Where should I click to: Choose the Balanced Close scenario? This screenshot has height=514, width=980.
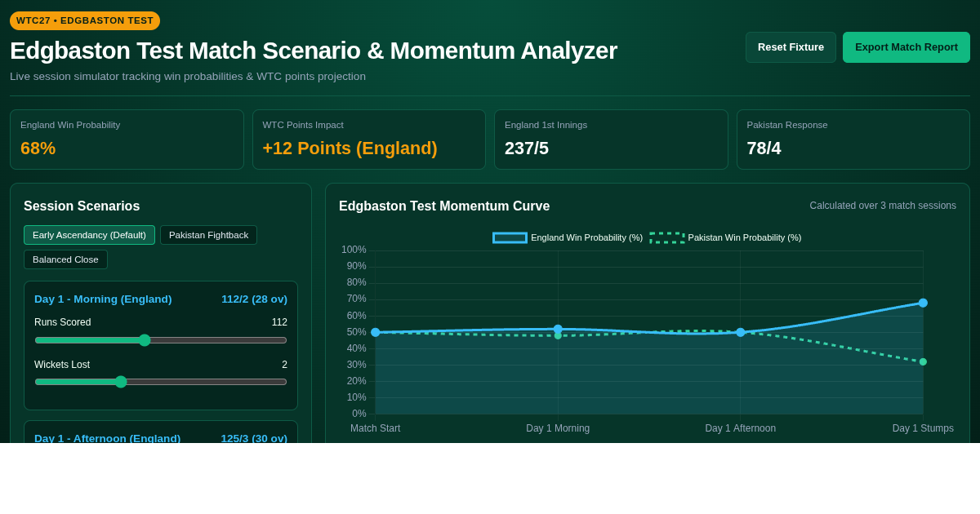(x=65, y=259)
